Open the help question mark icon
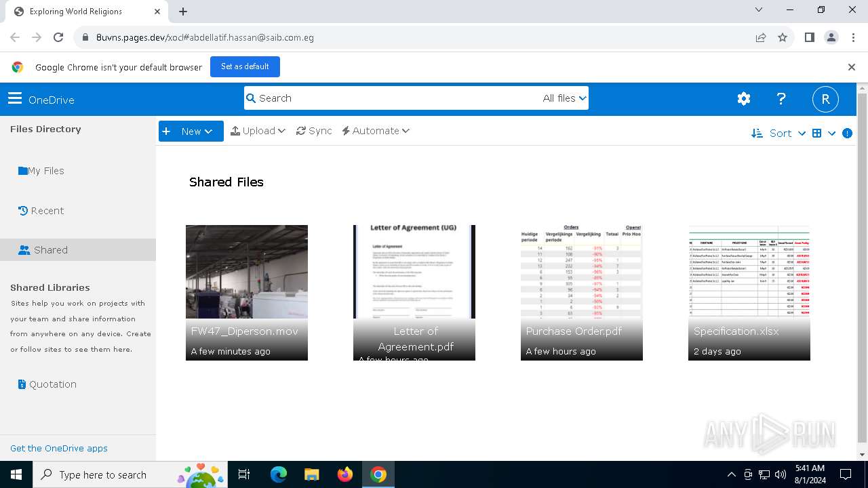Image resolution: width=868 pixels, height=488 pixels. click(x=781, y=99)
